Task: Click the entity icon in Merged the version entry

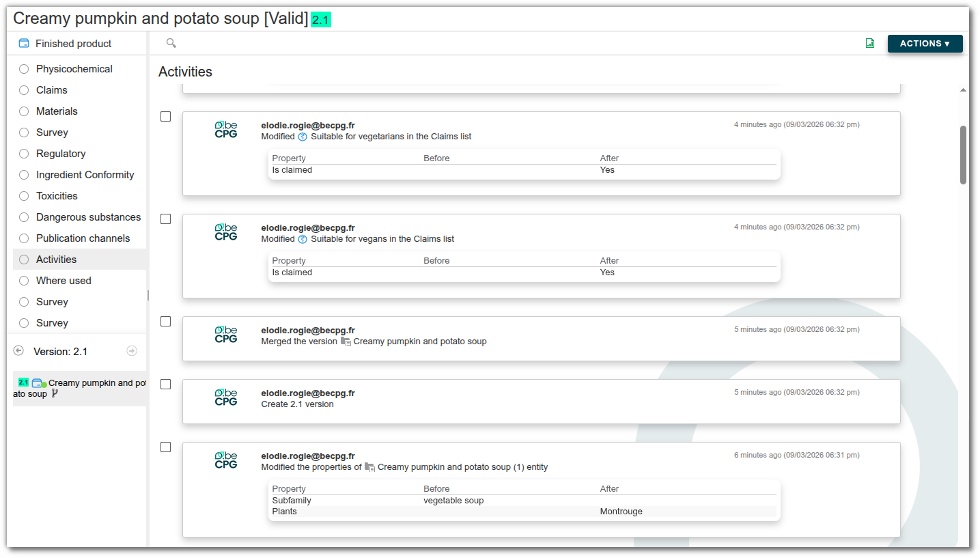Action: 346,341
